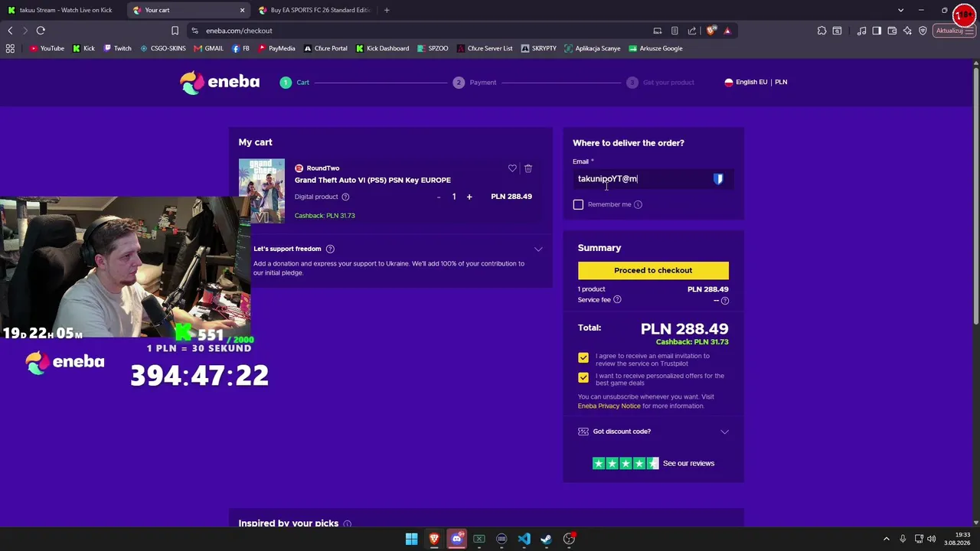
Task: Click the Remember me info icon
Action: (638, 204)
